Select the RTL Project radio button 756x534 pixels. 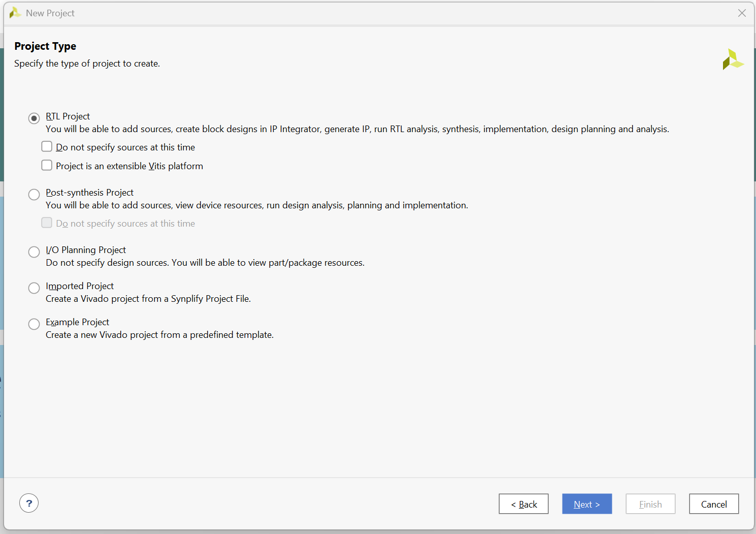click(x=34, y=118)
